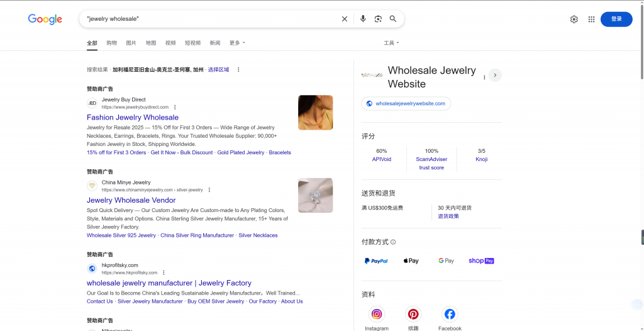Click the PayPal logo
This screenshot has height=331, width=644.
click(376, 261)
